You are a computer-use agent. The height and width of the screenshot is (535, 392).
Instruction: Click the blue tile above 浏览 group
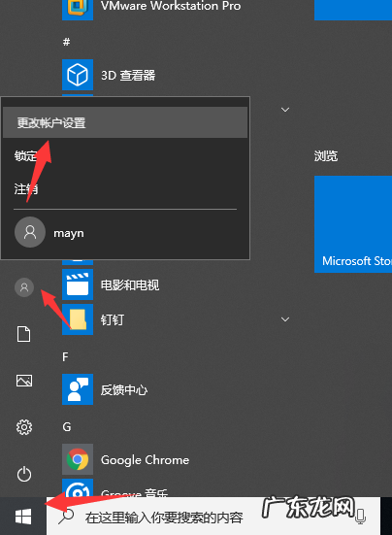click(x=353, y=10)
